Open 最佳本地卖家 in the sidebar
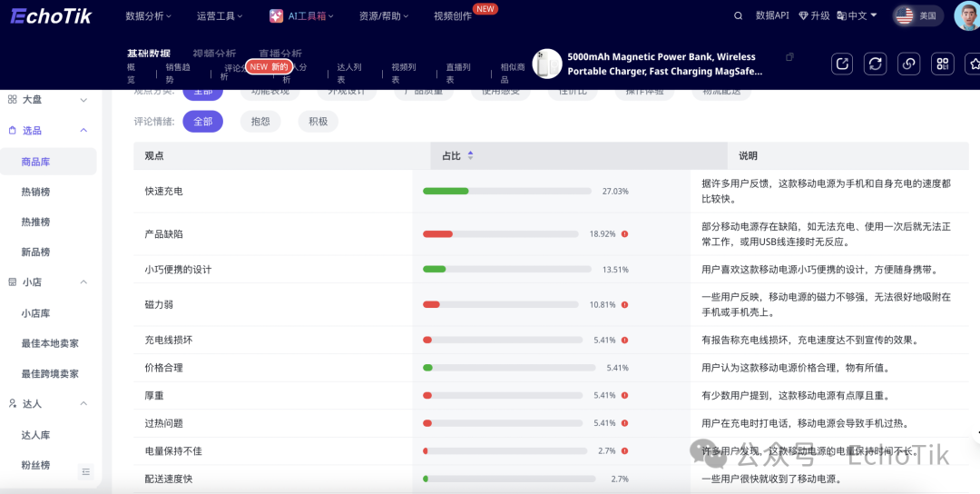 click(50, 343)
